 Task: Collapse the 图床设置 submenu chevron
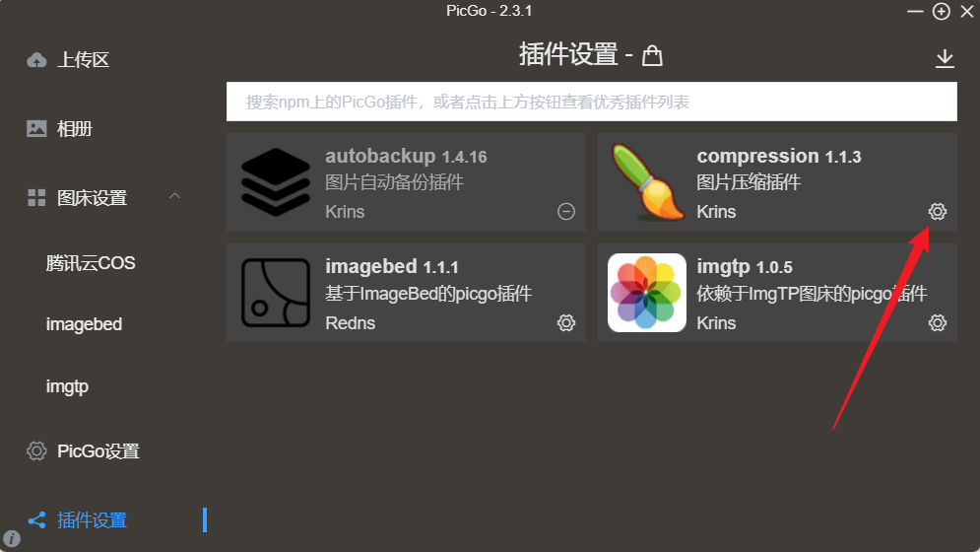(x=175, y=196)
